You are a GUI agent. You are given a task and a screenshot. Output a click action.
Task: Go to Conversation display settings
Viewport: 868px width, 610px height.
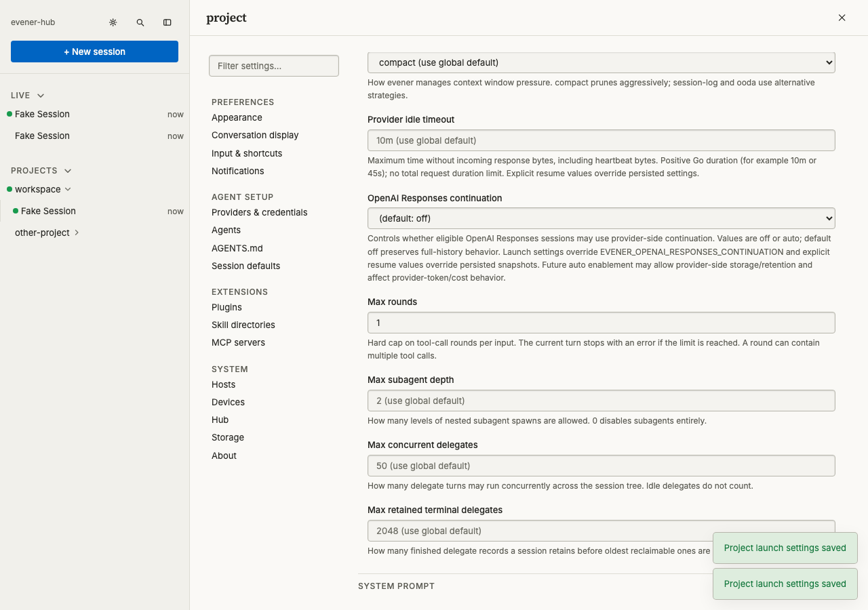[x=255, y=135]
